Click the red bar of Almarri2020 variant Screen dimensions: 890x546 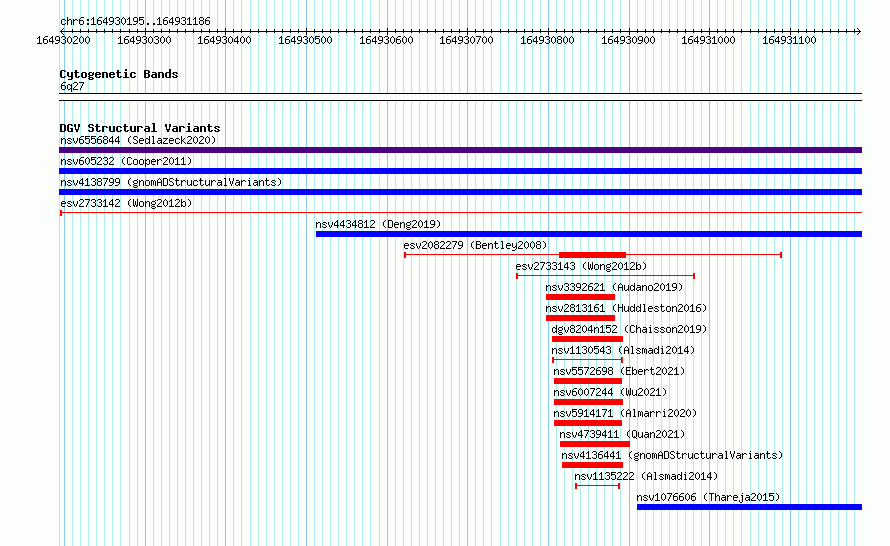point(587,423)
